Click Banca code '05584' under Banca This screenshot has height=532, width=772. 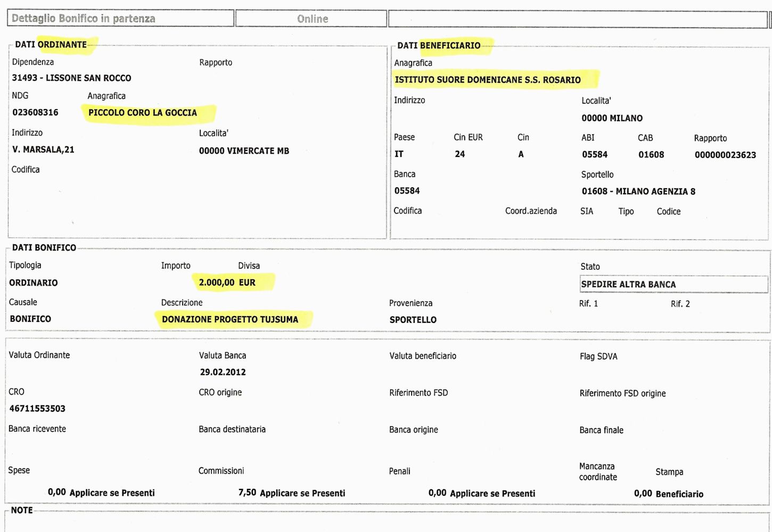[x=407, y=191]
